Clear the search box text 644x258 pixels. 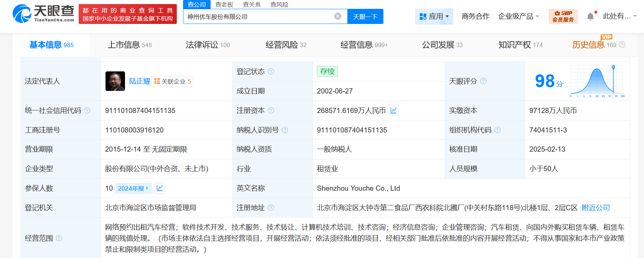click(337, 16)
